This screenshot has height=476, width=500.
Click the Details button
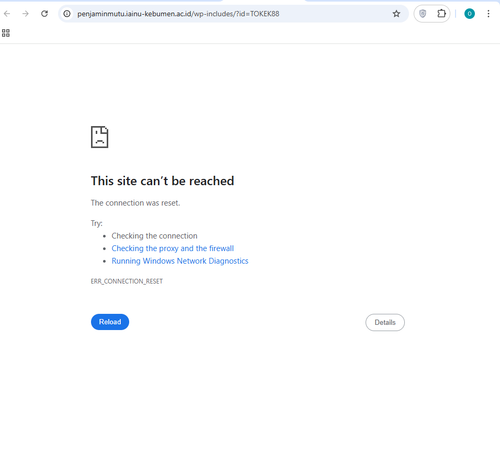tap(385, 322)
